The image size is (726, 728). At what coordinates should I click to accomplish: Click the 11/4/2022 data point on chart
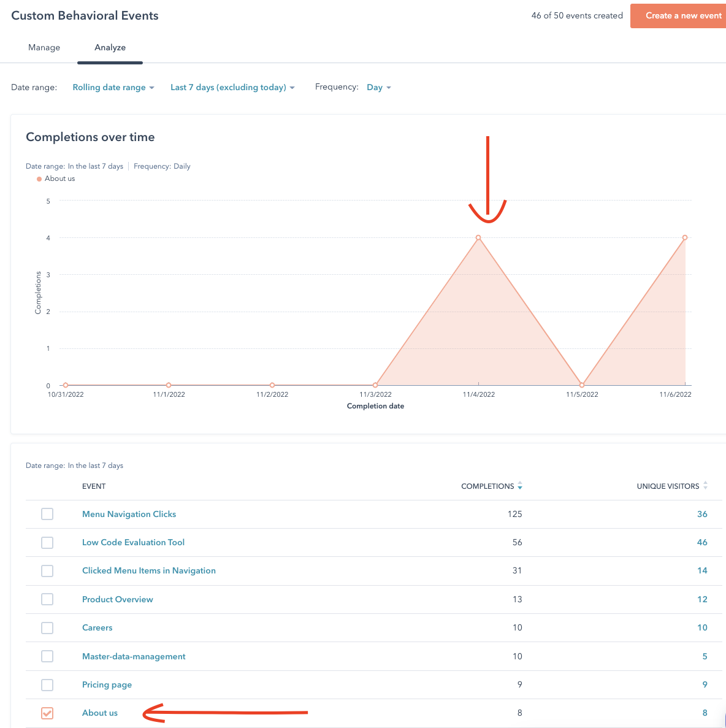478,237
